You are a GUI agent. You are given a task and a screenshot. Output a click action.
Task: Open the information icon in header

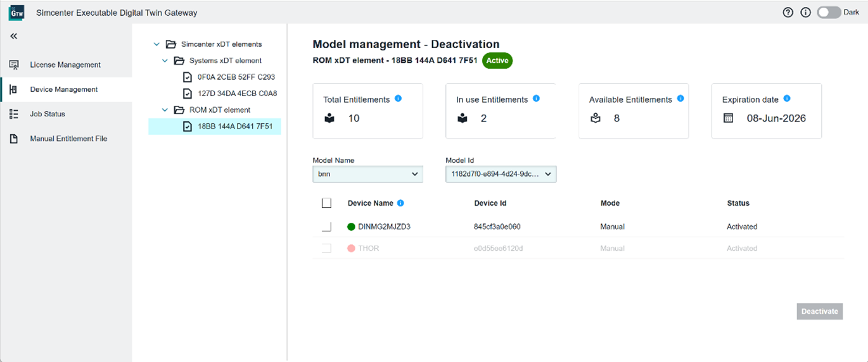pyautogui.click(x=806, y=13)
